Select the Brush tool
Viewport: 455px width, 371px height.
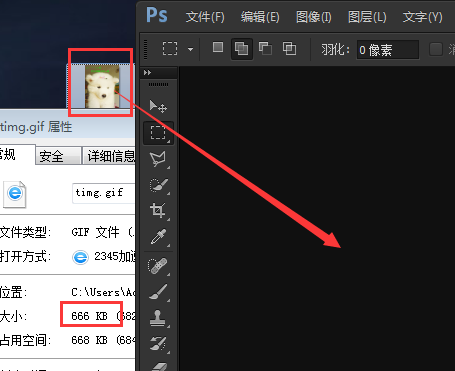158,292
